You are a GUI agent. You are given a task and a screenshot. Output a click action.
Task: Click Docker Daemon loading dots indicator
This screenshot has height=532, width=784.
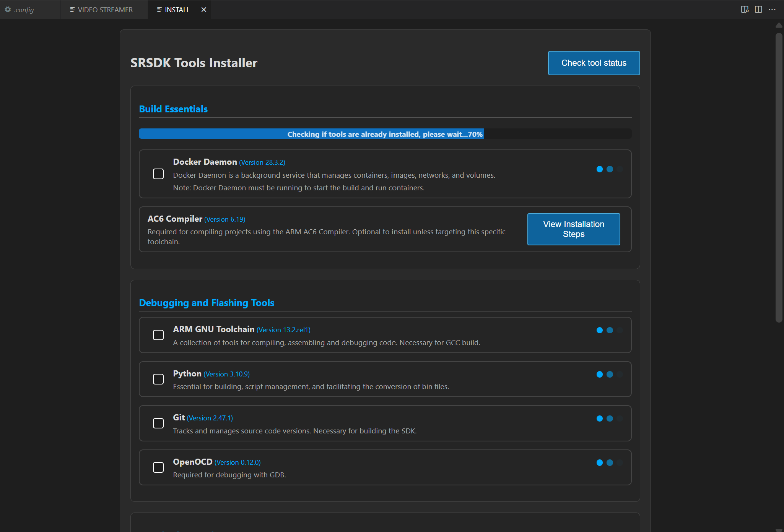pyautogui.click(x=610, y=169)
